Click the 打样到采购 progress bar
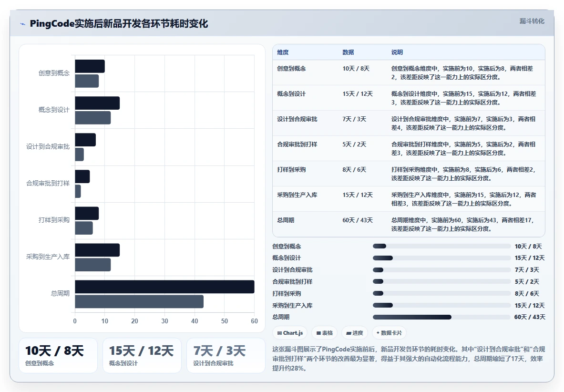564x392 pixels. [441, 293]
